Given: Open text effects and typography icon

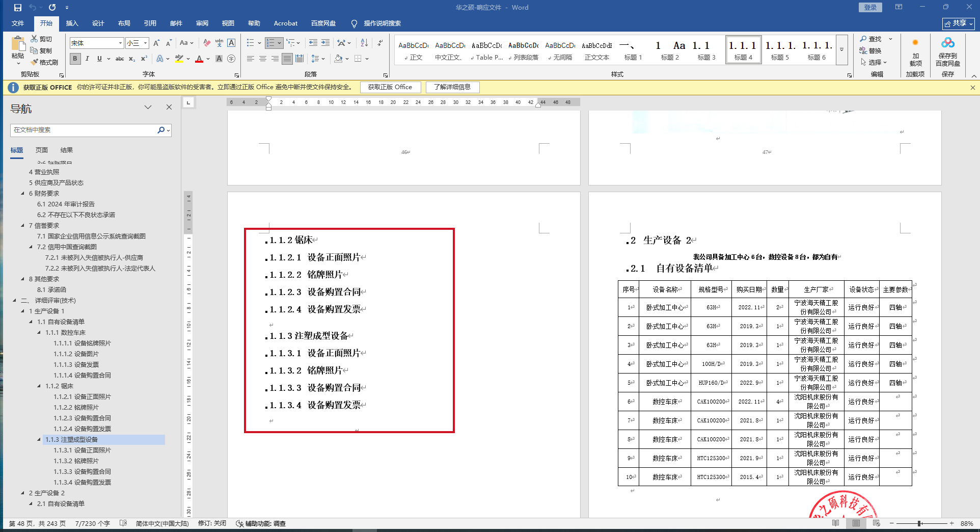Looking at the screenshot, I should (x=160, y=59).
